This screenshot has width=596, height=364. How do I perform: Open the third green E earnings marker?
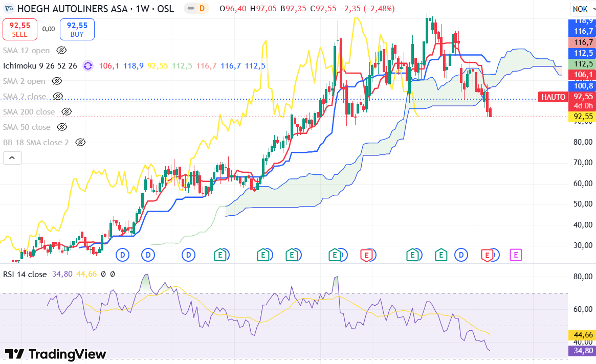(x=292, y=255)
